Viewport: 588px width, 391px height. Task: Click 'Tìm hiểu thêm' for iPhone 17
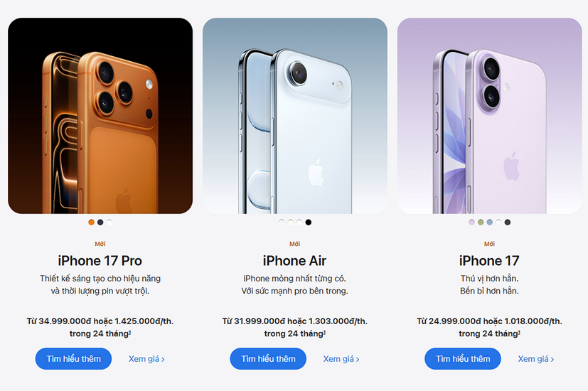point(463,359)
